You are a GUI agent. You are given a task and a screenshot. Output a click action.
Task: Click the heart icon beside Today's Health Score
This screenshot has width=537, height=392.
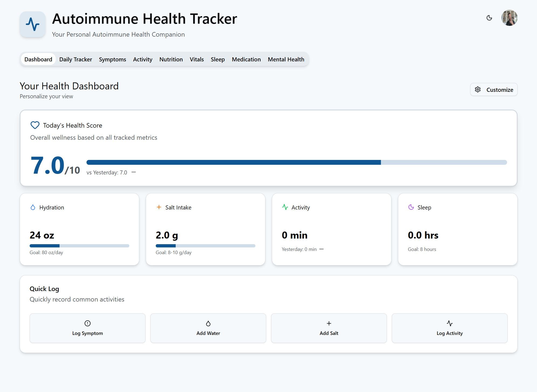(35, 125)
